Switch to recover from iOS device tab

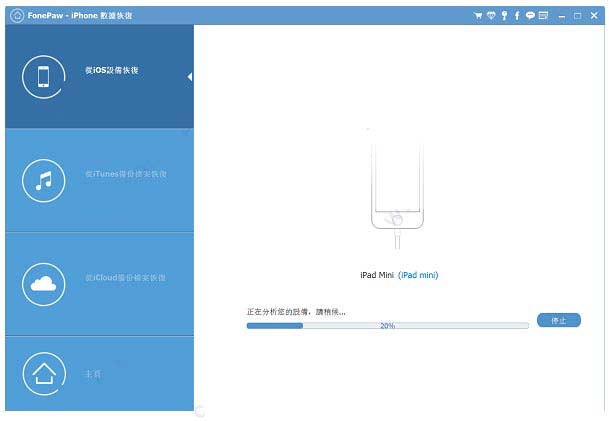pyautogui.click(x=99, y=77)
